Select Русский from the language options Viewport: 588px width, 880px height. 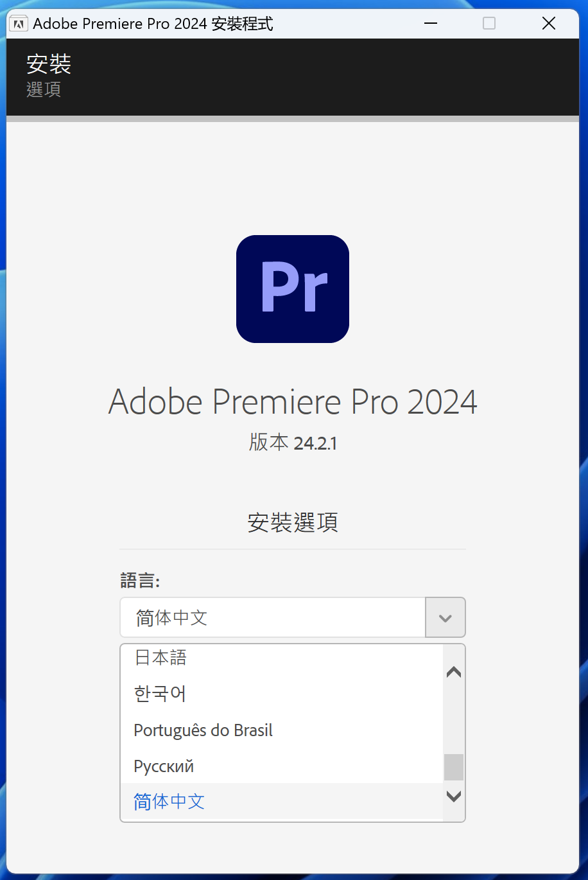point(164,766)
